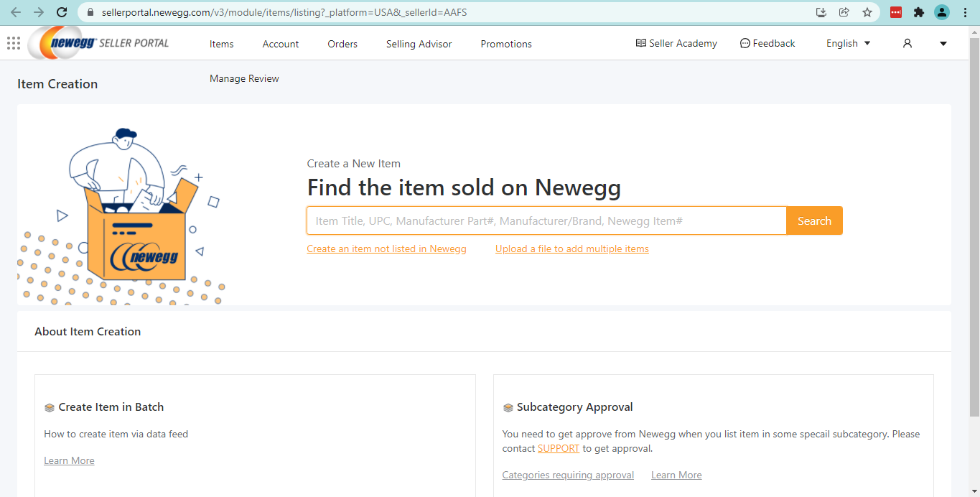Open the red extension icon

tap(896, 12)
